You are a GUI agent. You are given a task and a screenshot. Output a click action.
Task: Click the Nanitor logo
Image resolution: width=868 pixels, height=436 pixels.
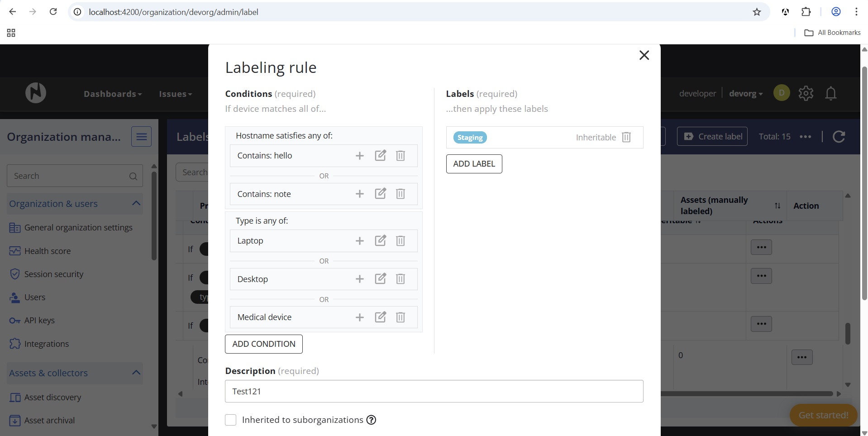point(35,93)
